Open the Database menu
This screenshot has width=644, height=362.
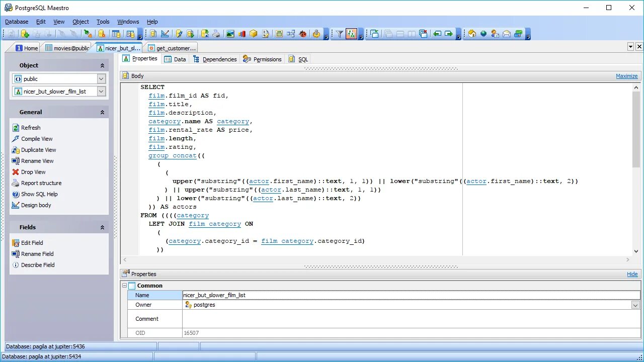[x=17, y=22]
